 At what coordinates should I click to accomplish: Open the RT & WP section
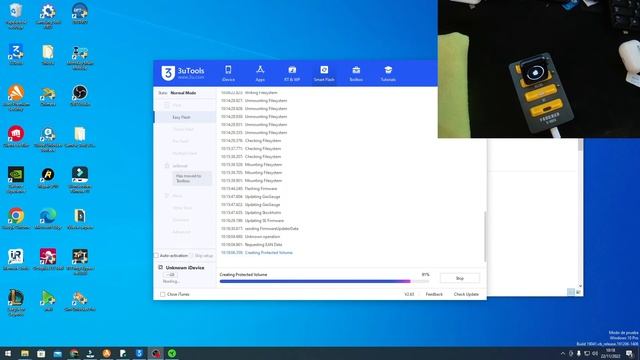[292, 74]
